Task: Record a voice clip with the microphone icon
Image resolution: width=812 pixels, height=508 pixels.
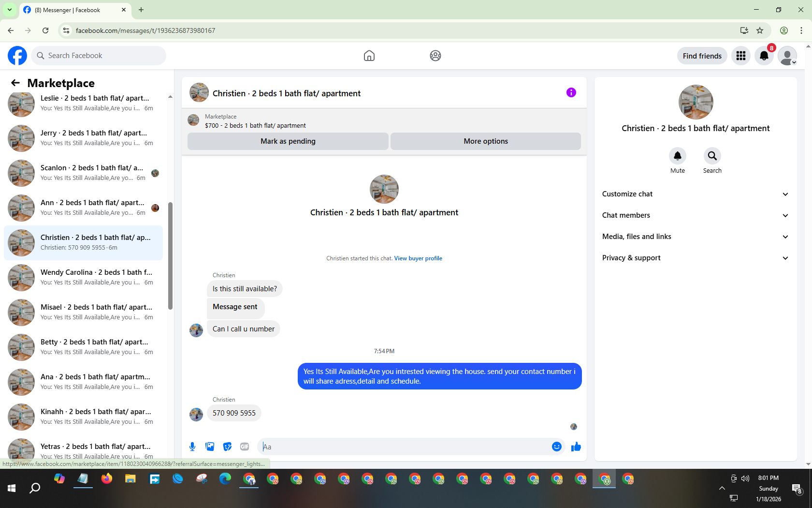Action: pos(192,447)
